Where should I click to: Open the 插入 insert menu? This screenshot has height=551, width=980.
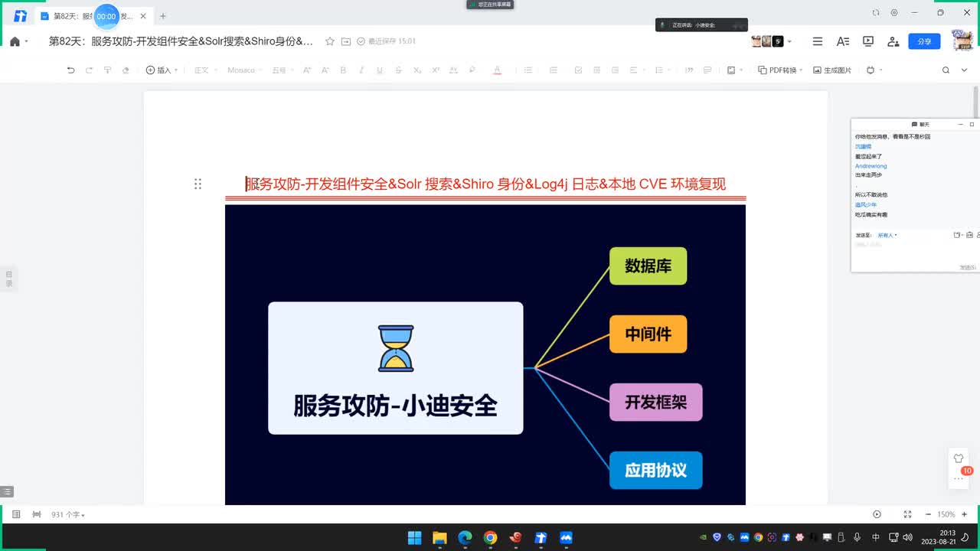click(x=161, y=70)
